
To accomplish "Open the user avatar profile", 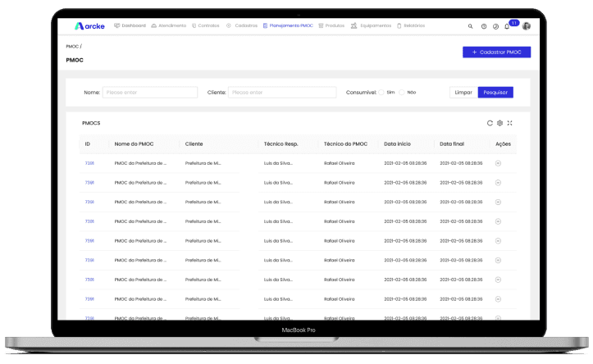I will (527, 26).
